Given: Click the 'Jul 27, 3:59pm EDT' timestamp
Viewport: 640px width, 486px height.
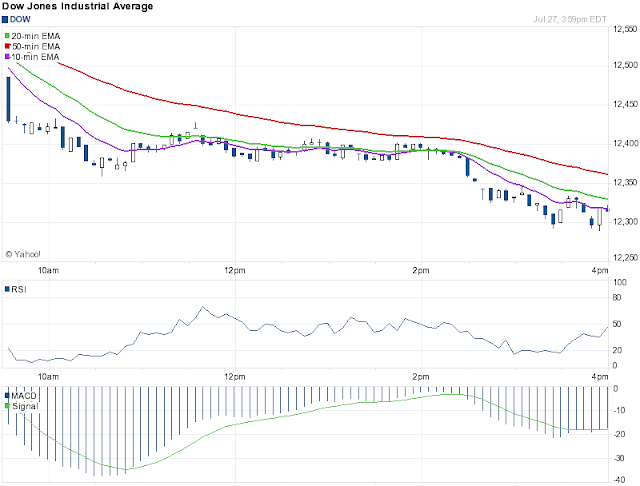Looking at the screenshot, I should [570, 19].
